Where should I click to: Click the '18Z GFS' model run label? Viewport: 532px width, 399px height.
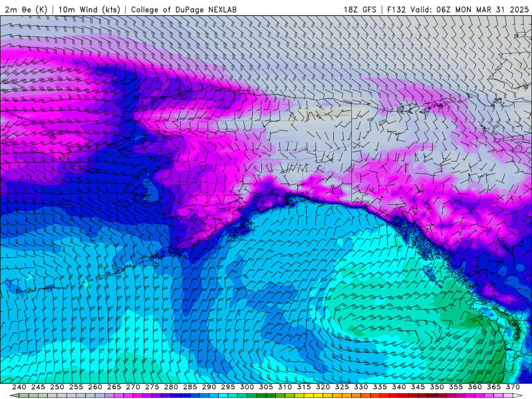(x=360, y=9)
